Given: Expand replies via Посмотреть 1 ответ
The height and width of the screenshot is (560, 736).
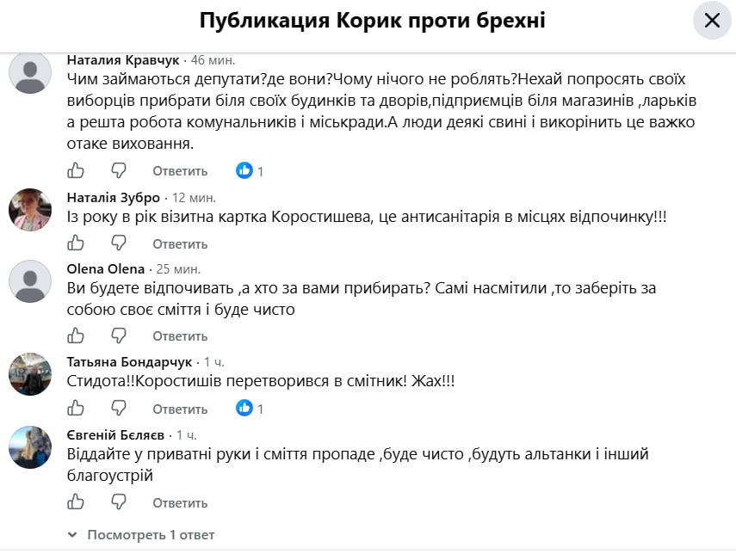Looking at the screenshot, I should (x=141, y=535).
